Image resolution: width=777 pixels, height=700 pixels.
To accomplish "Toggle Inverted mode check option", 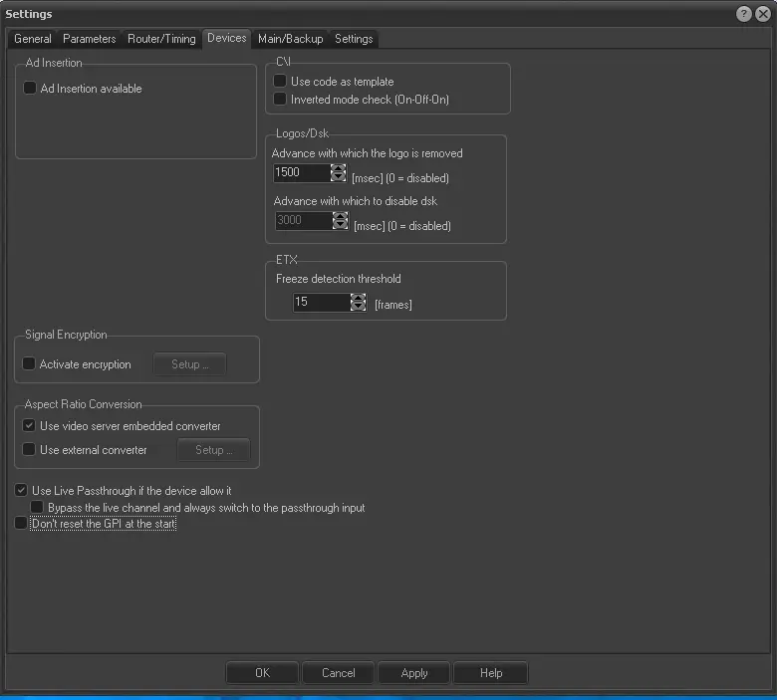I will point(280,100).
